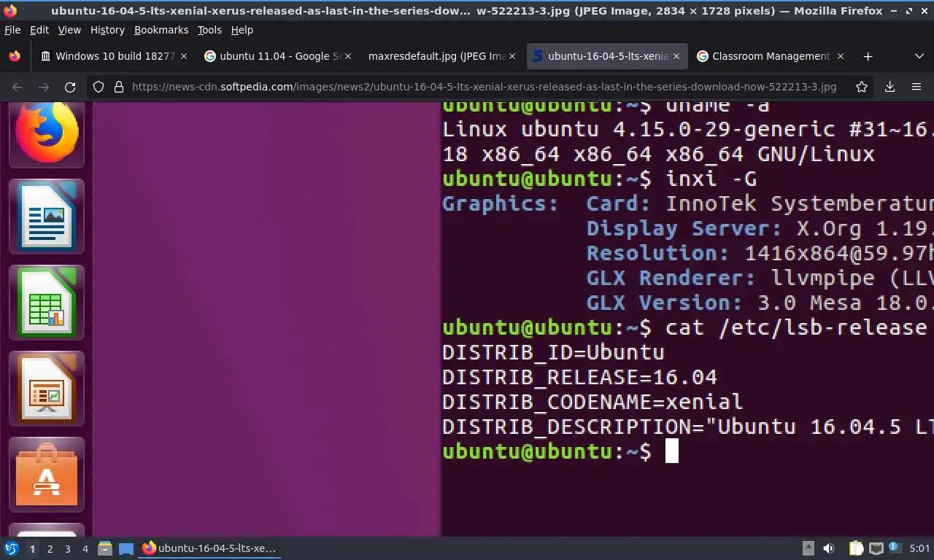
Task: Click the image on LibreOffice Calc launcher icon
Action: tap(47, 303)
